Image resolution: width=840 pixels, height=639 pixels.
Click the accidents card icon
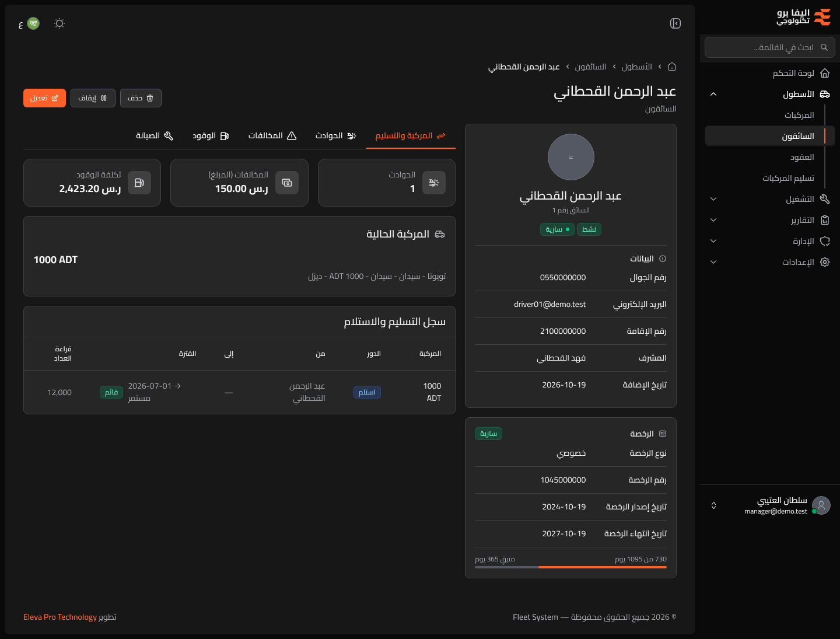[x=434, y=183]
